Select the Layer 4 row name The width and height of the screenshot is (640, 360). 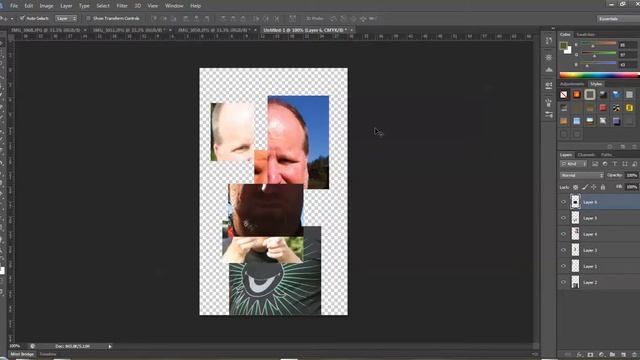coord(590,234)
